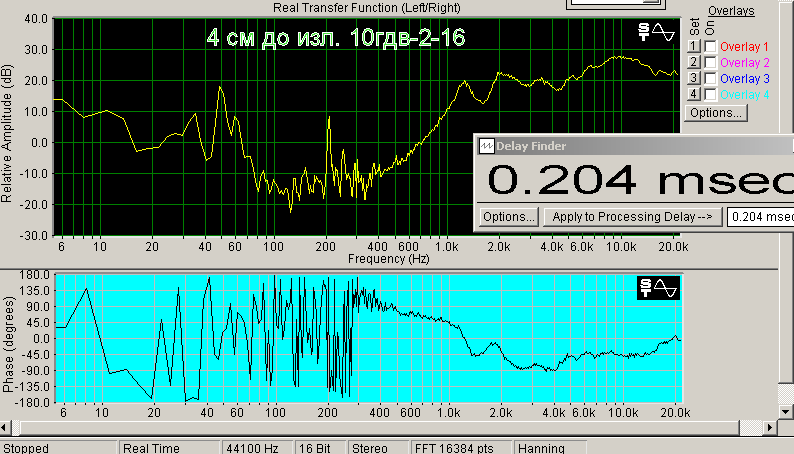
Task: Click the horizontal scrollbar right arrow
Action: tap(770, 428)
